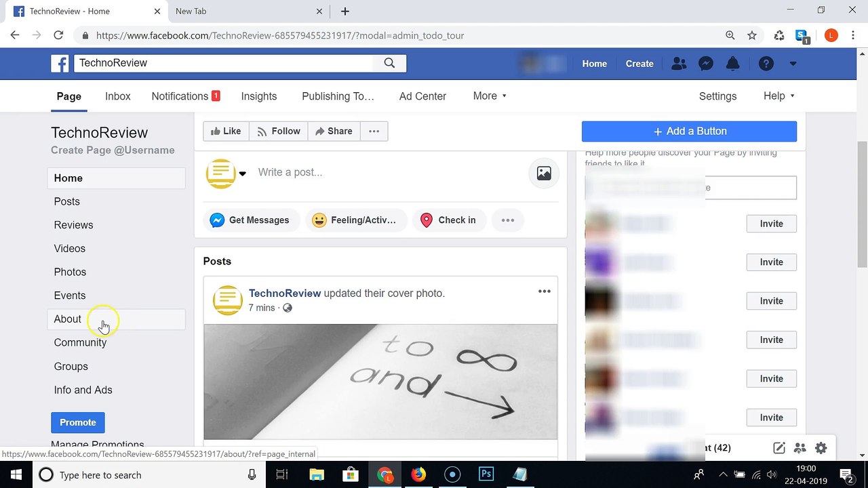Click the chat create group icon
This screenshot has height=488, width=868.
pyautogui.click(x=800, y=448)
